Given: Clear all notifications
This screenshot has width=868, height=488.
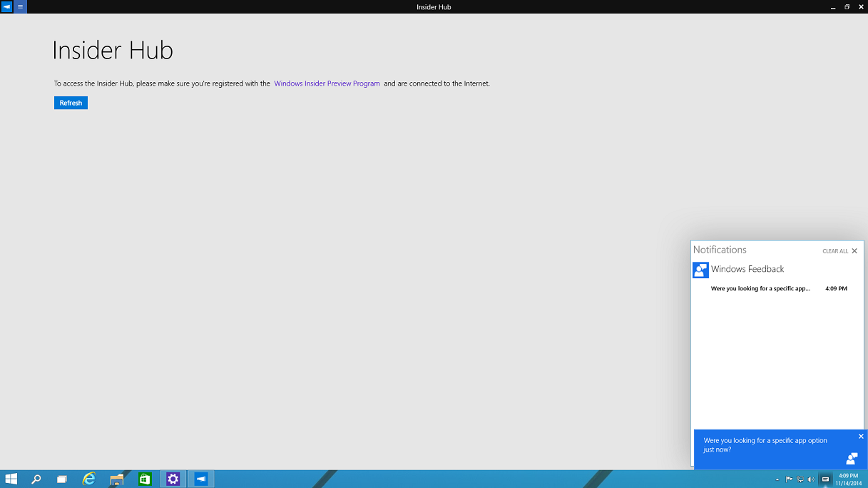Looking at the screenshot, I should point(834,251).
